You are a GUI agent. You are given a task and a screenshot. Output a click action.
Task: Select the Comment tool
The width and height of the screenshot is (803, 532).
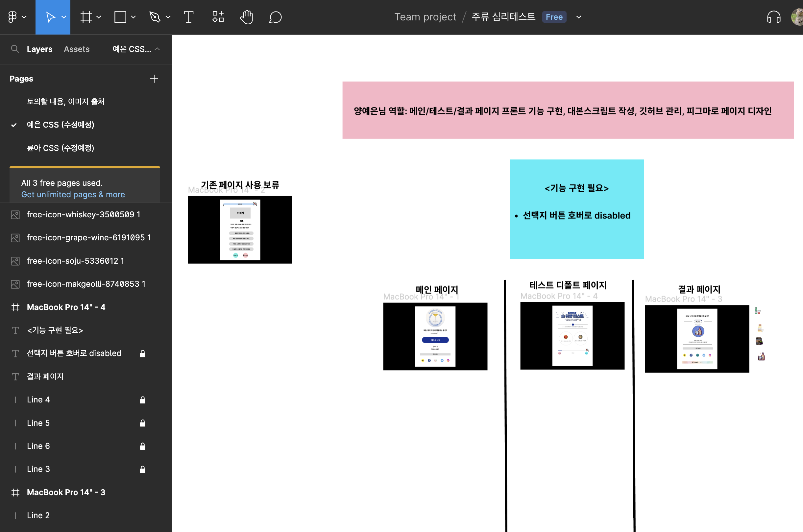tap(275, 17)
